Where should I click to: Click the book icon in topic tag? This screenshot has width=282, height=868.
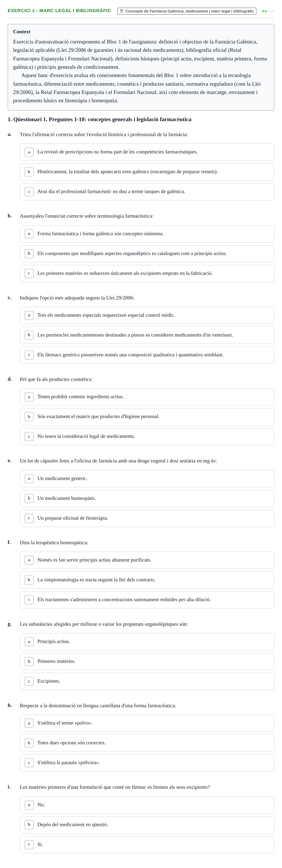[x=122, y=11]
